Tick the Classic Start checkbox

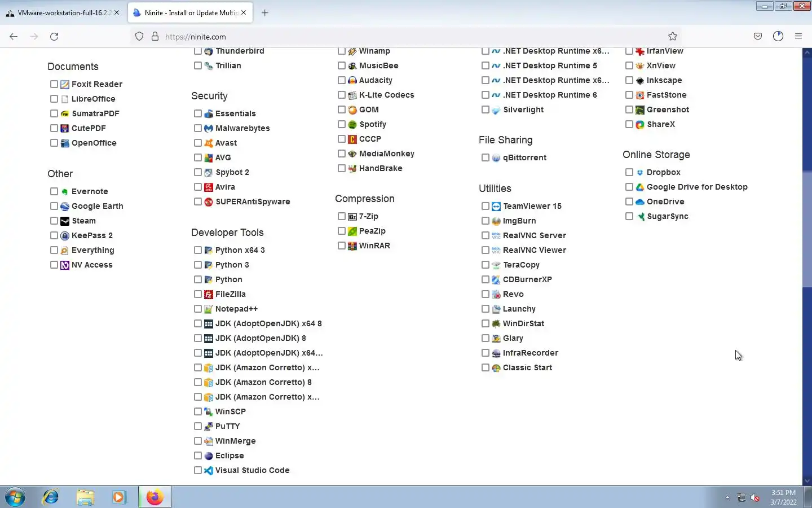tap(486, 367)
